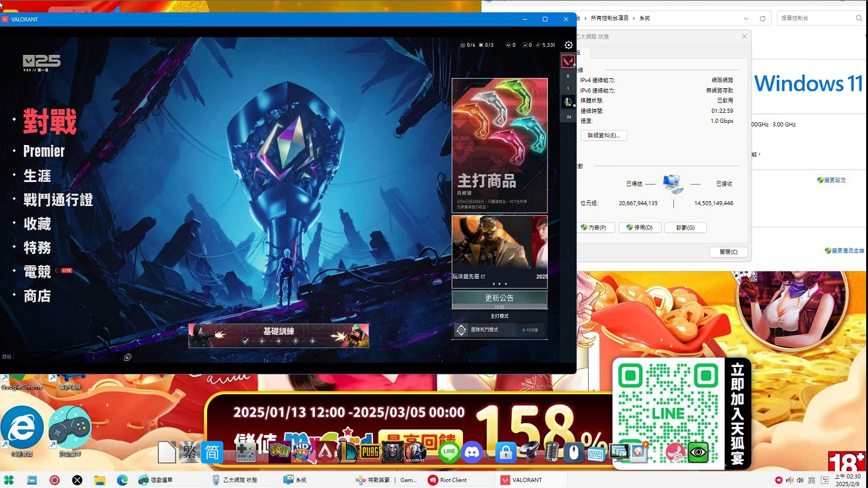Click the LINE QR code on wallpaper banner
This screenshot has width=868, height=488.
tap(669, 412)
